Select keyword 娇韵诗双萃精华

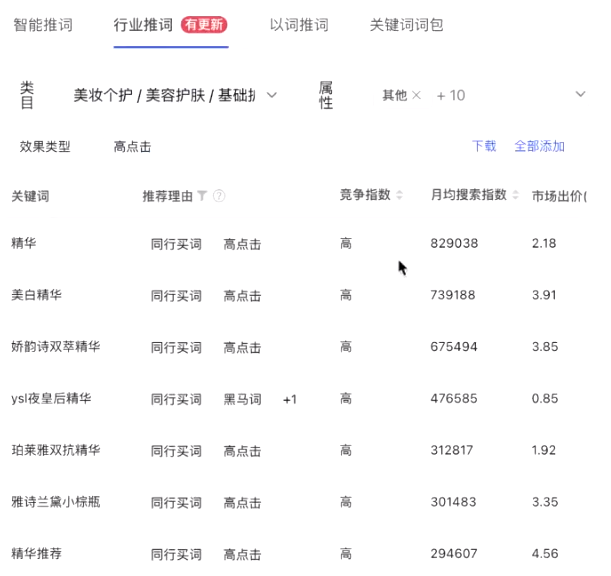point(56,346)
